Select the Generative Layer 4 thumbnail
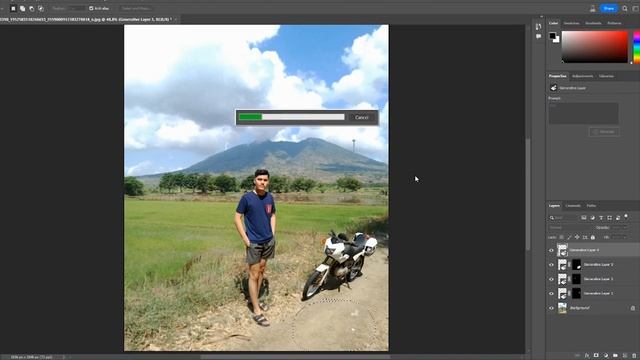 coord(562,250)
